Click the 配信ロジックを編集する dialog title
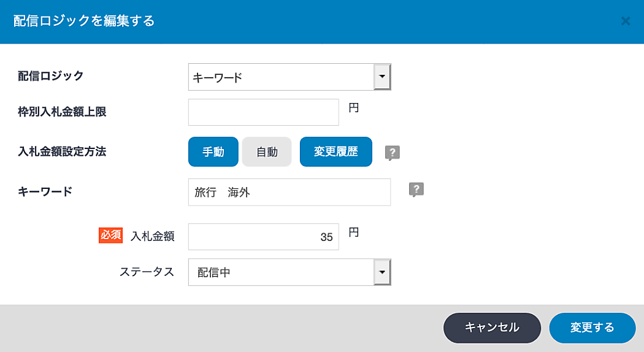This screenshot has width=644, height=352. coord(84,21)
